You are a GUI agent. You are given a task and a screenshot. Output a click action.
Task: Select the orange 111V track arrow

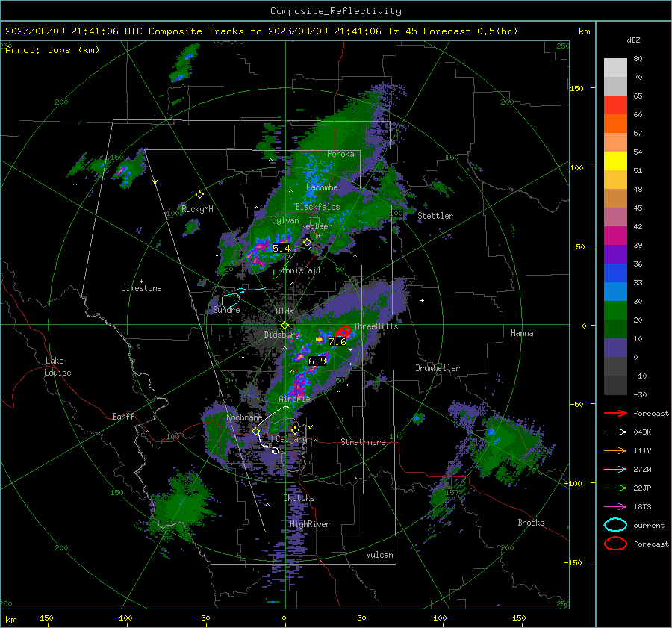tap(615, 450)
